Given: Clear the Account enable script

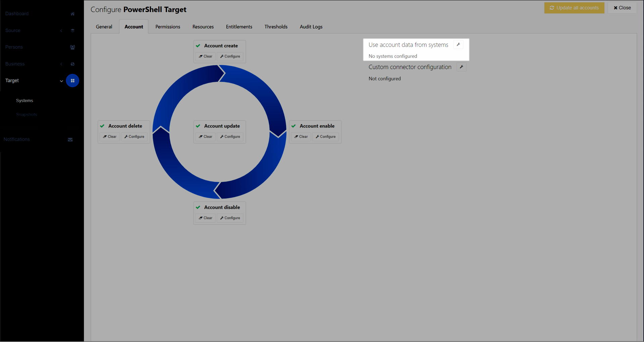Looking at the screenshot, I should 301,137.
